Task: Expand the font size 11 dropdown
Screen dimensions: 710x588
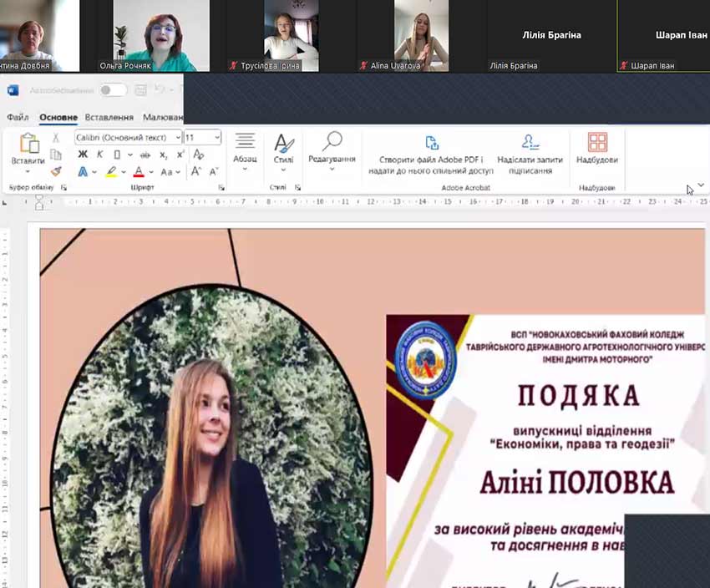Action: click(x=217, y=137)
